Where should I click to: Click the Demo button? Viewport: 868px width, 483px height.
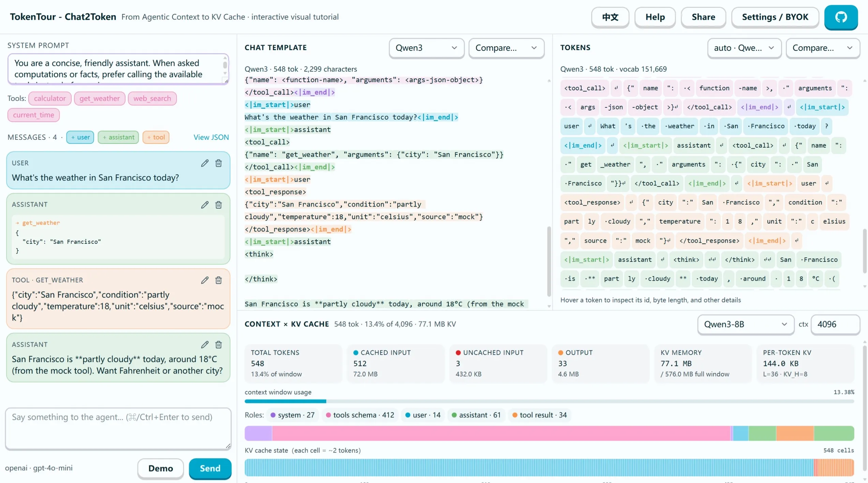click(x=160, y=468)
